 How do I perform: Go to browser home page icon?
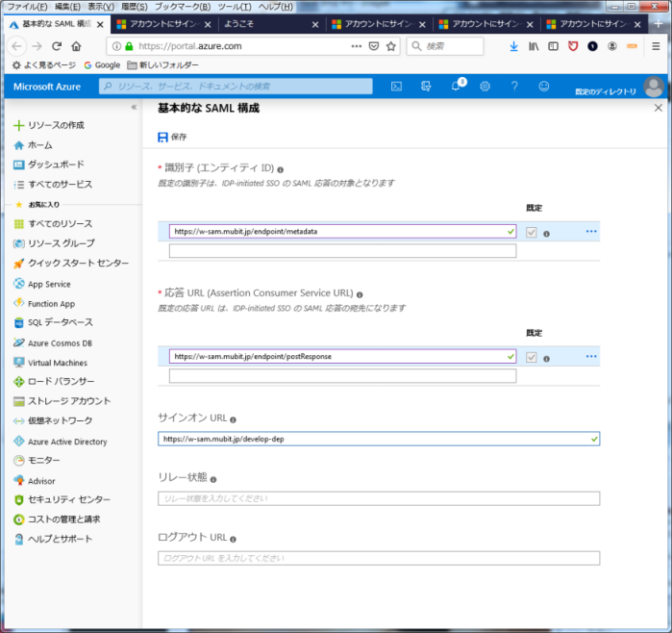click(76, 46)
